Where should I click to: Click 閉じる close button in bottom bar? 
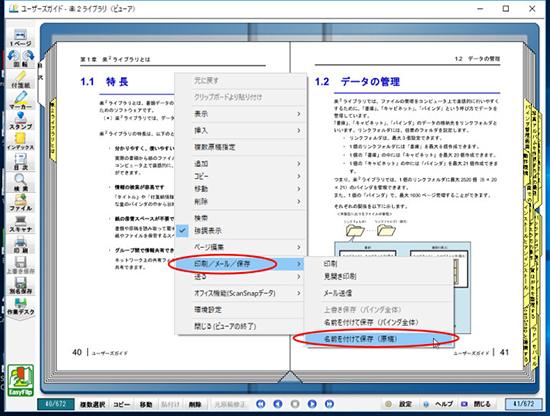(476, 404)
